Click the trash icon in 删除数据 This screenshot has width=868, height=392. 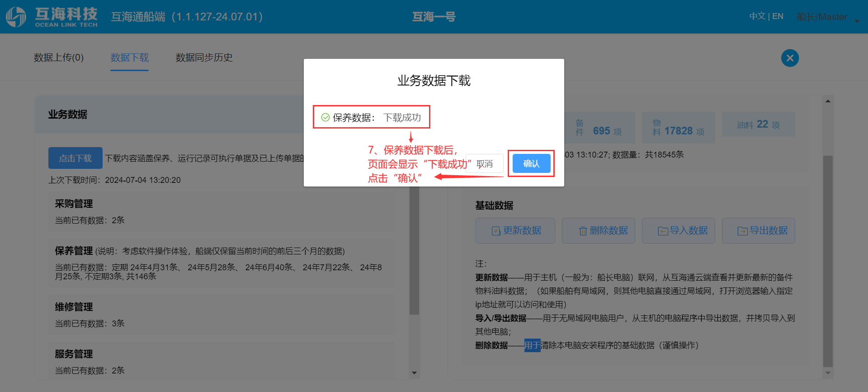pyautogui.click(x=583, y=231)
